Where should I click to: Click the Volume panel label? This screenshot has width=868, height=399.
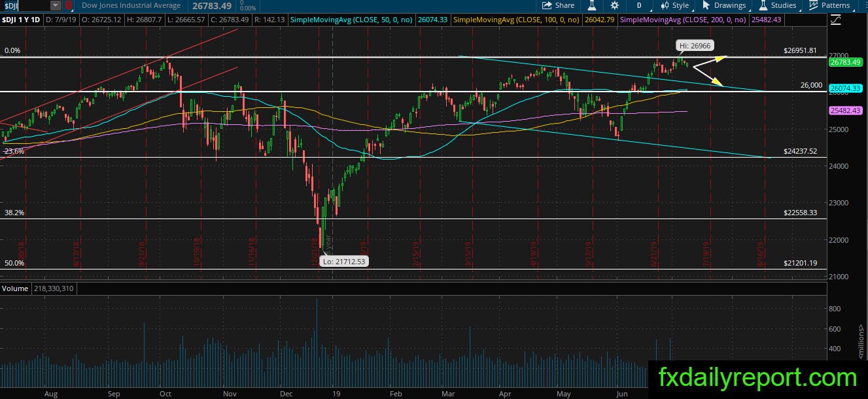(15, 288)
